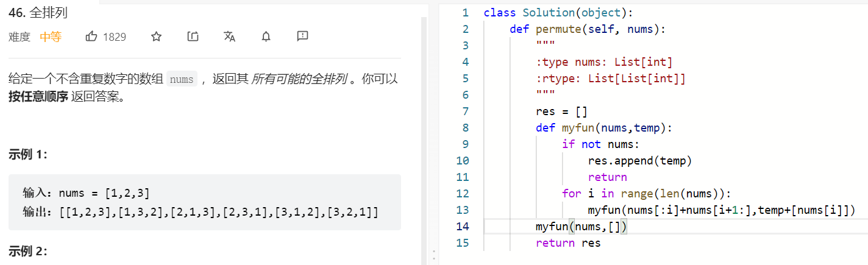Viewport: 868px width, 265px height.
Task: Click the bold text 按任意顺序
Action: coord(38,97)
